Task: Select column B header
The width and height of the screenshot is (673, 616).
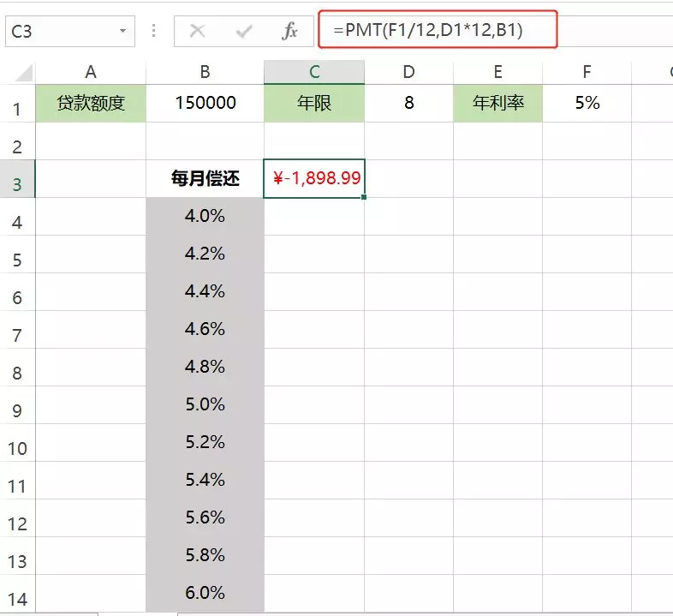Action: pyautogui.click(x=205, y=72)
